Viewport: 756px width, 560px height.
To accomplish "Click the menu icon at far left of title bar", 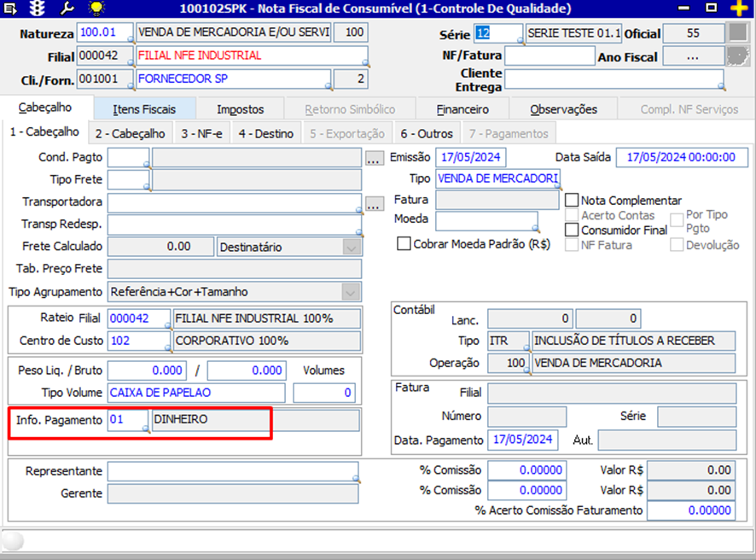I will (x=10, y=9).
